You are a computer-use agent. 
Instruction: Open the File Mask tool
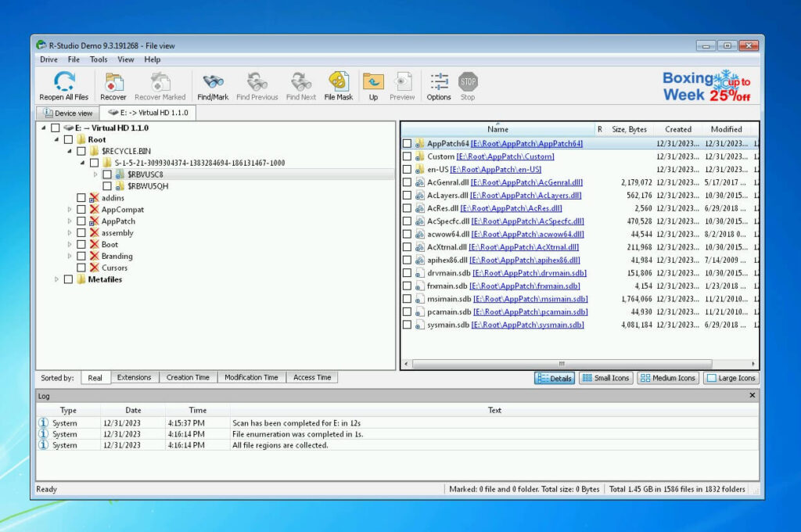[x=338, y=84]
